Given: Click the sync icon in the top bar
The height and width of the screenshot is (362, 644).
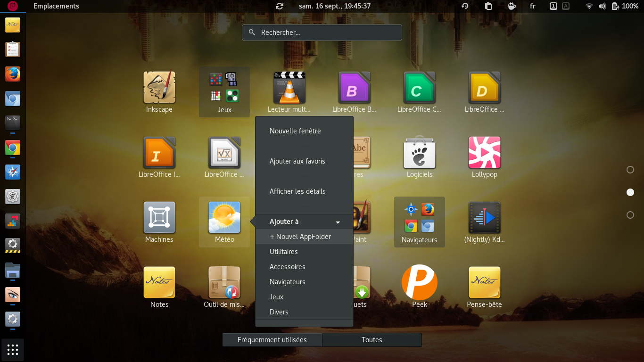Looking at the screenshot, I should [280, 6].
